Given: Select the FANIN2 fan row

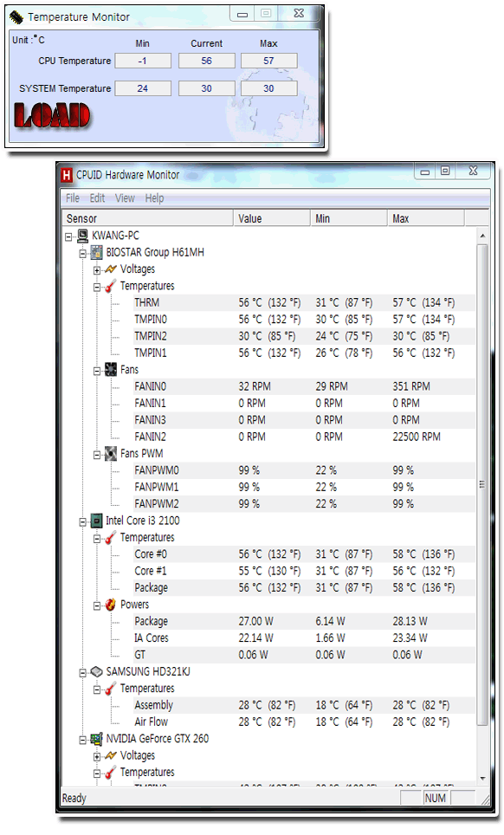Looking at the screenshot, I should [x=304, y=437].
